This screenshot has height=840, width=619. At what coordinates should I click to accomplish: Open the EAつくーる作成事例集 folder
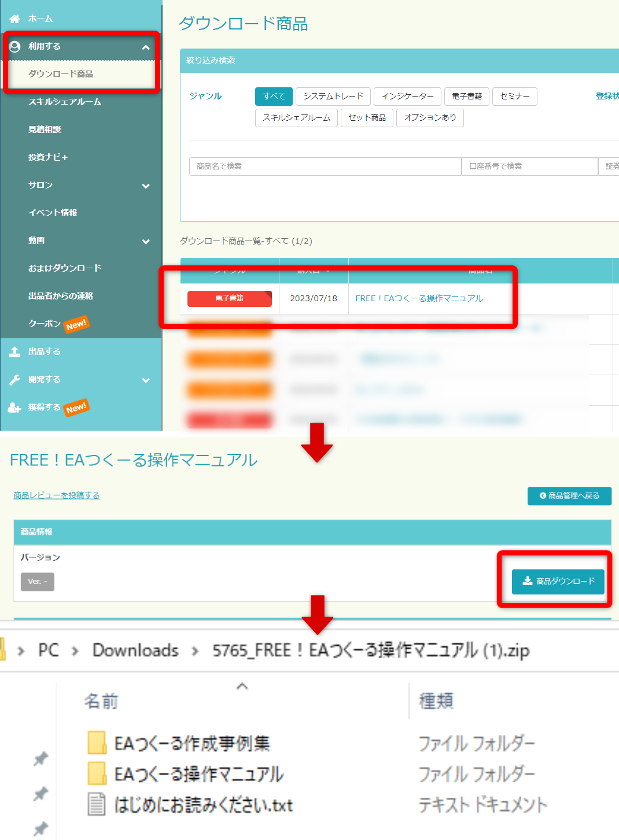tap(191, 743)
